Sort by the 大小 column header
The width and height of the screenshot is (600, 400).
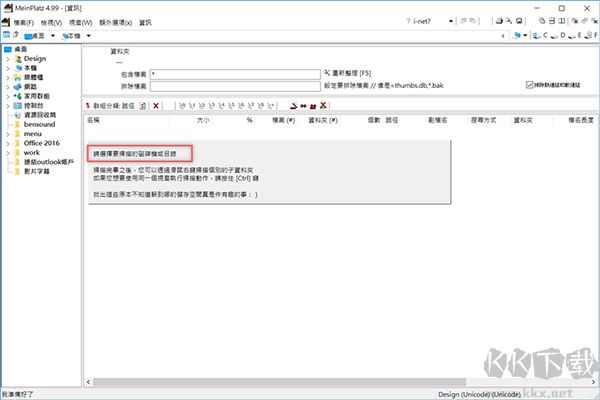[203, 120]
